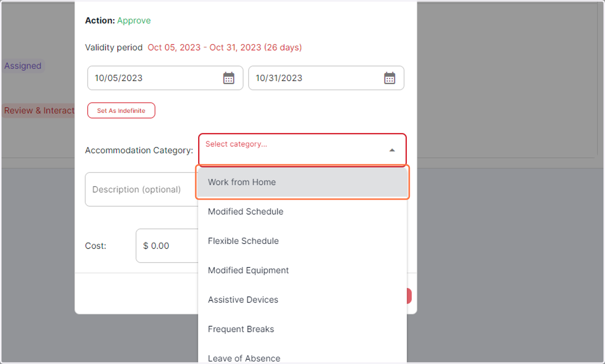Screen dimensions: 605x364
Task: Click the Description (optional) text field
Action: 141,190
